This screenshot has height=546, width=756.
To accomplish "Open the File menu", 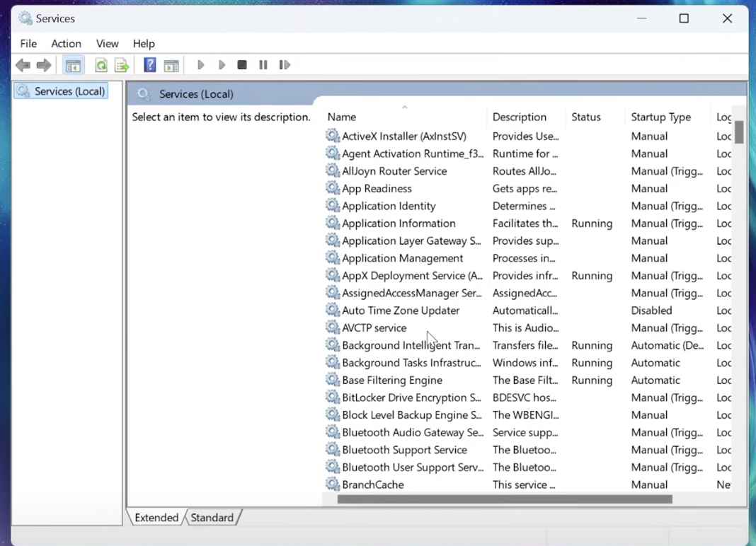I will (28, 43).
